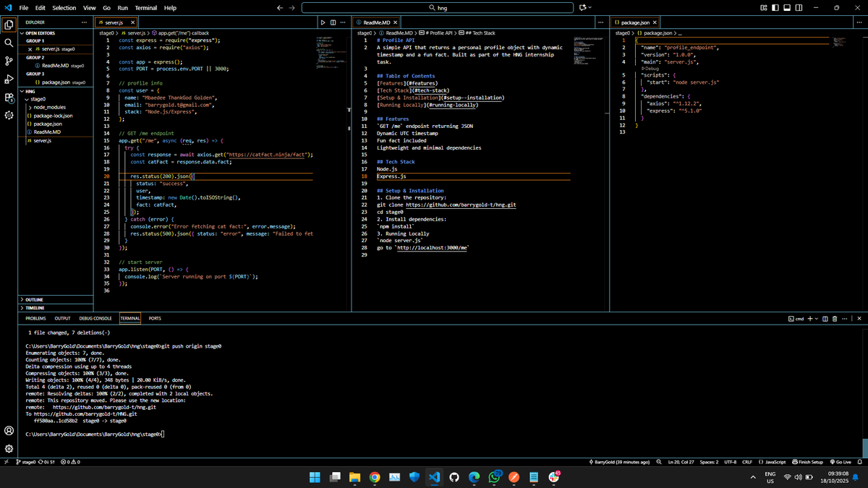Open the Terminal menu in the menu bar

tap(145, 8)
